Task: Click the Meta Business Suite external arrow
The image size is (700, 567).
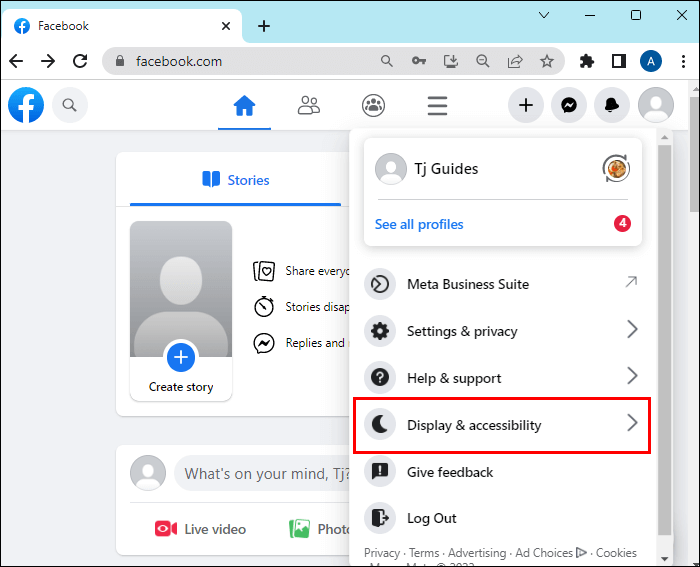Action: (631, 282)
